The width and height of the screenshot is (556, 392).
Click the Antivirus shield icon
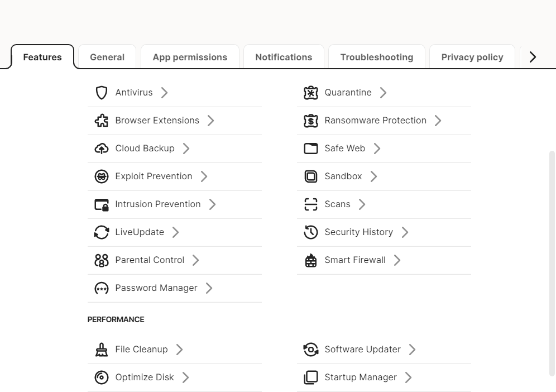pos(101,93)
